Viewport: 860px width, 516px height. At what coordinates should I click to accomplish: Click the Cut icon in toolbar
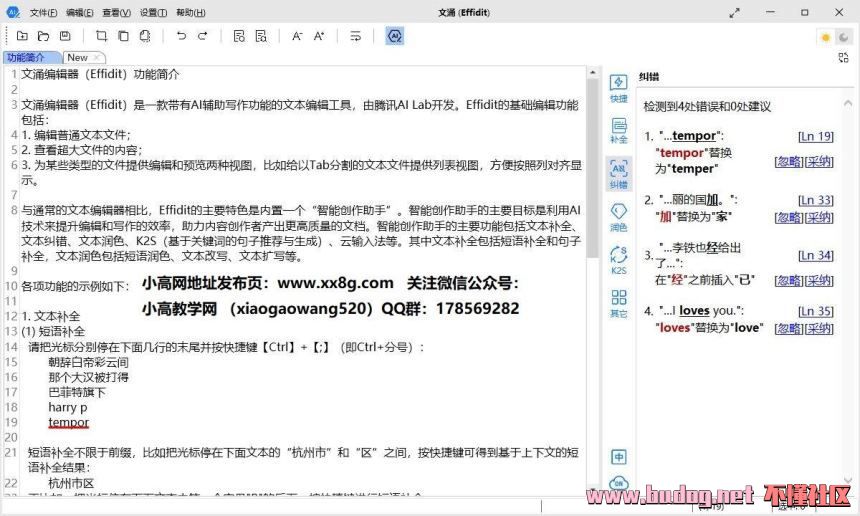[101, 36]
